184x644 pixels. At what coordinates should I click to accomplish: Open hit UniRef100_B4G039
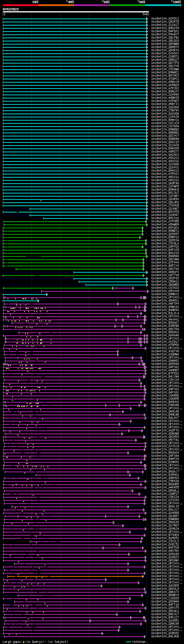tap(165, 28)
